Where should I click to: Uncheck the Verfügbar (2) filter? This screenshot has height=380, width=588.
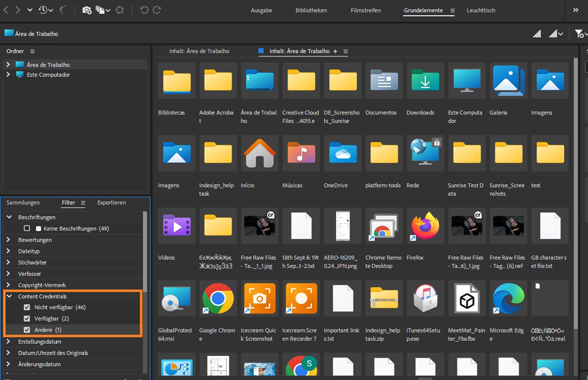[27, 319]
